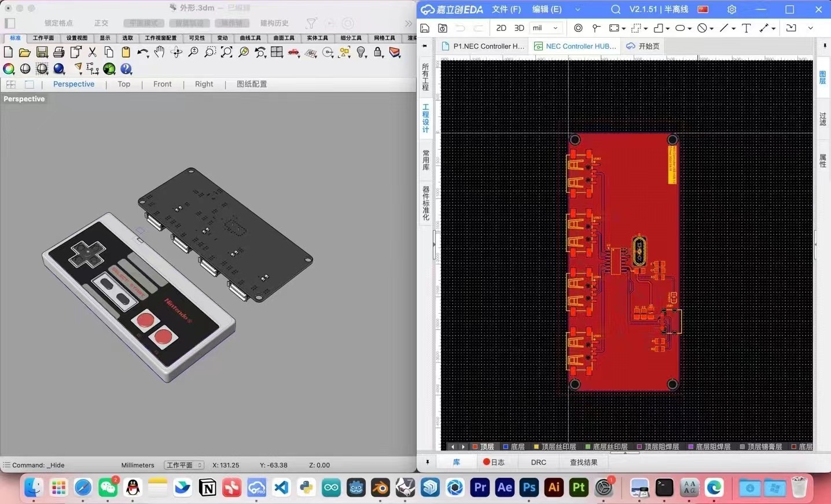This screenshot has height=504, width=831.
Task: Toggle 锁定格点 grid snap in Rhino
Action: coord(59,23)
